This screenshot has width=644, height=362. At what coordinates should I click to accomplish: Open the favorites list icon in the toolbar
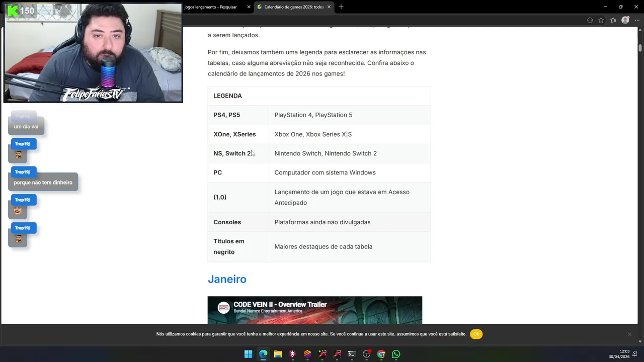613,20
